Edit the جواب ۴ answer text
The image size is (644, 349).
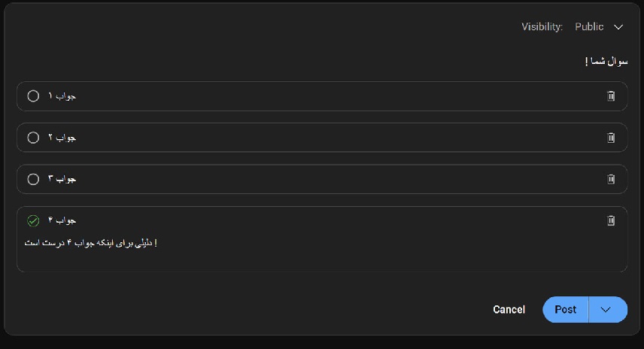(62, 220)
